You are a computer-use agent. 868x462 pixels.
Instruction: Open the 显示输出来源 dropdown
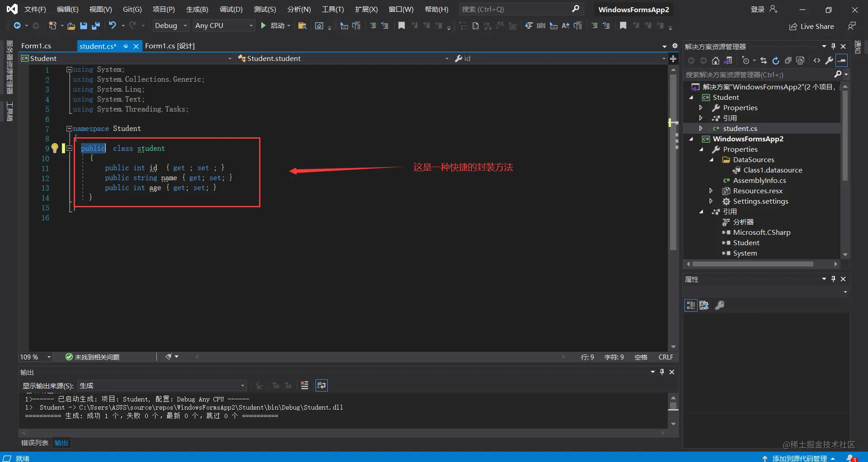click(162, 386)
